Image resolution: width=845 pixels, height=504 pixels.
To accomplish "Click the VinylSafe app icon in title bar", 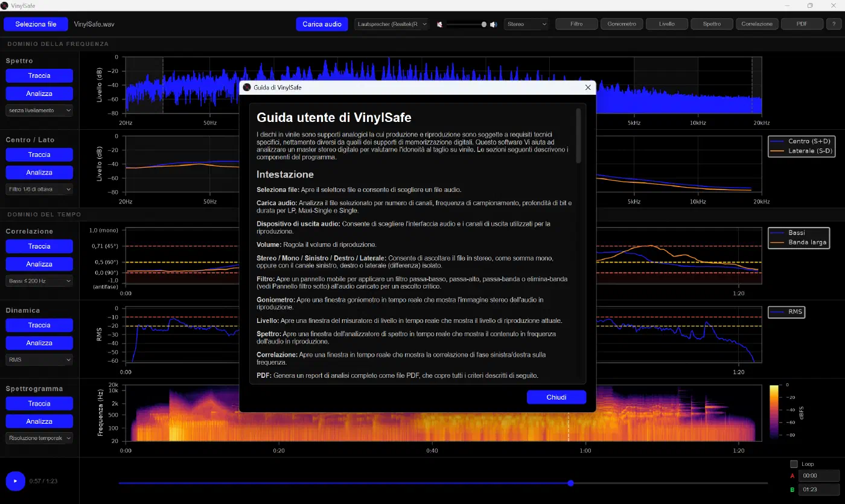I will [x=5, y=5].
